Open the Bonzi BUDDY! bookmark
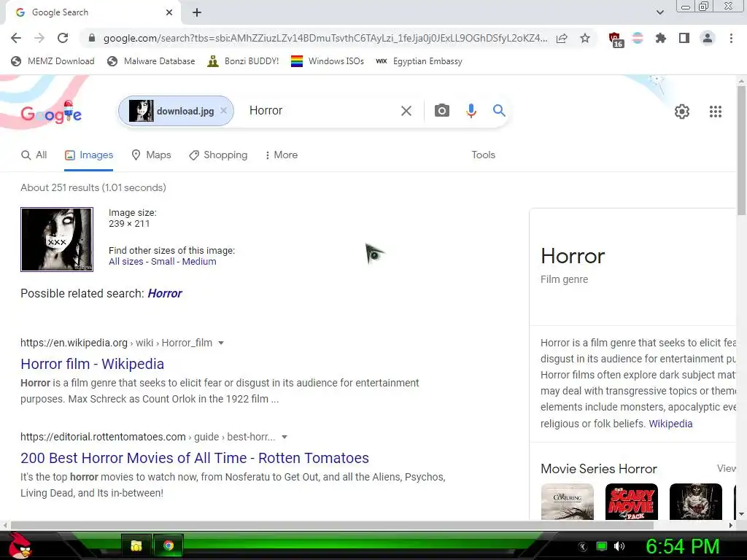 [243, 61]
